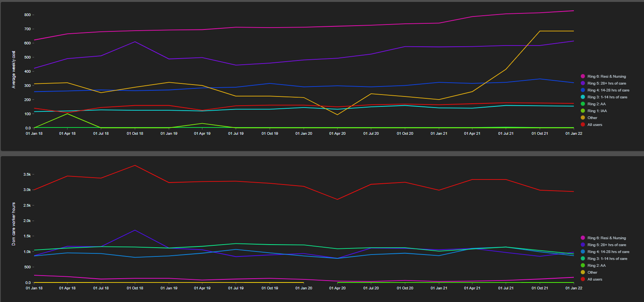This screenshot has width=644, height=302.
Task: Click green Ring 2: AA dot in weekly cost legend
Action: (583, 104)
